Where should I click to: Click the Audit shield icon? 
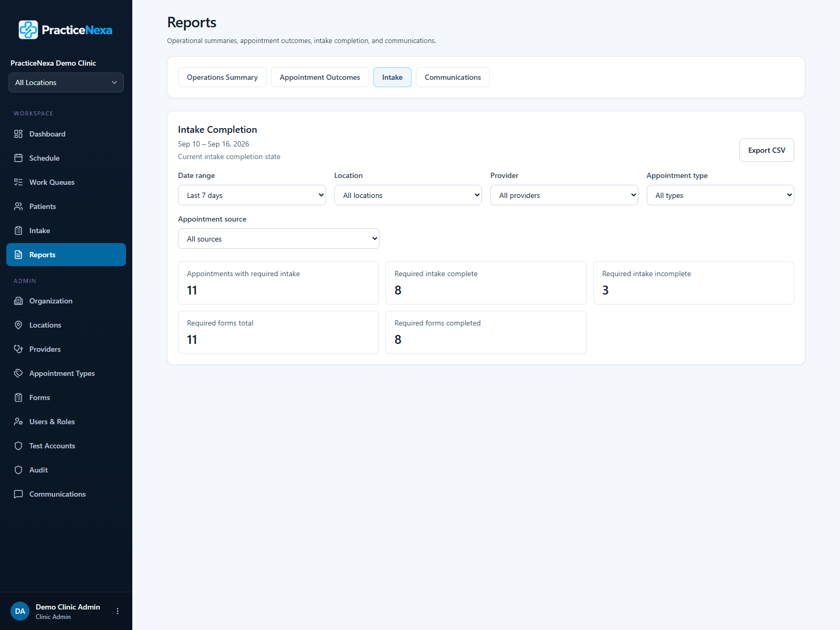tap(18, 470)
